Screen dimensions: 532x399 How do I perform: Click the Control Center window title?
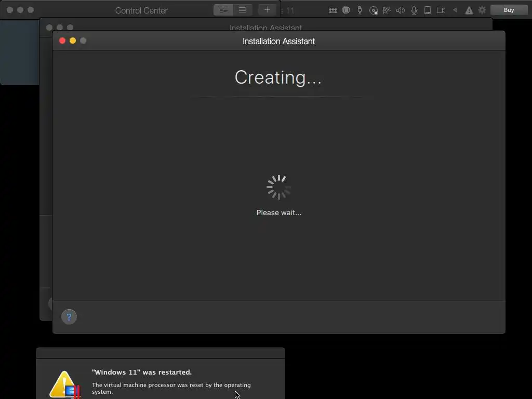[x=141, y=10]
